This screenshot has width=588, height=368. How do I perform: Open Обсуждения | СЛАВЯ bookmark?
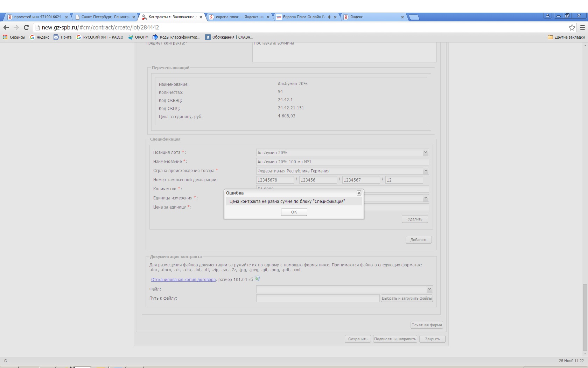tap(229, 37)
